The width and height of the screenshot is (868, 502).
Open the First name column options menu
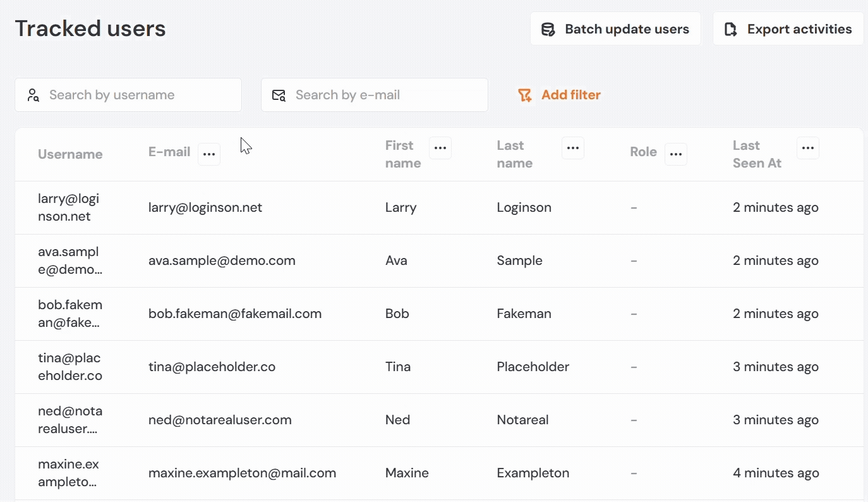tap(440, 148)
